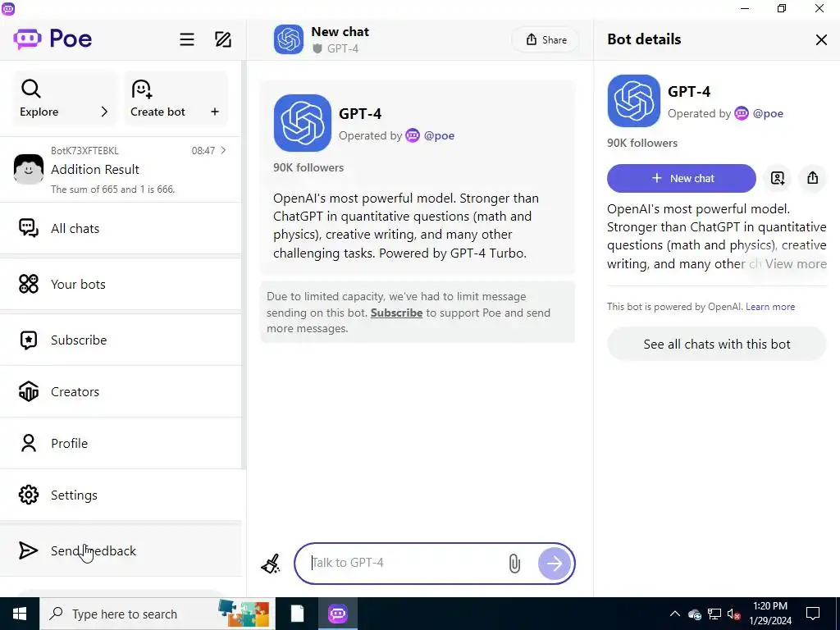Click the muted volume tray icon
Viewport: 840px width, 630px height.
click(734, 614)
